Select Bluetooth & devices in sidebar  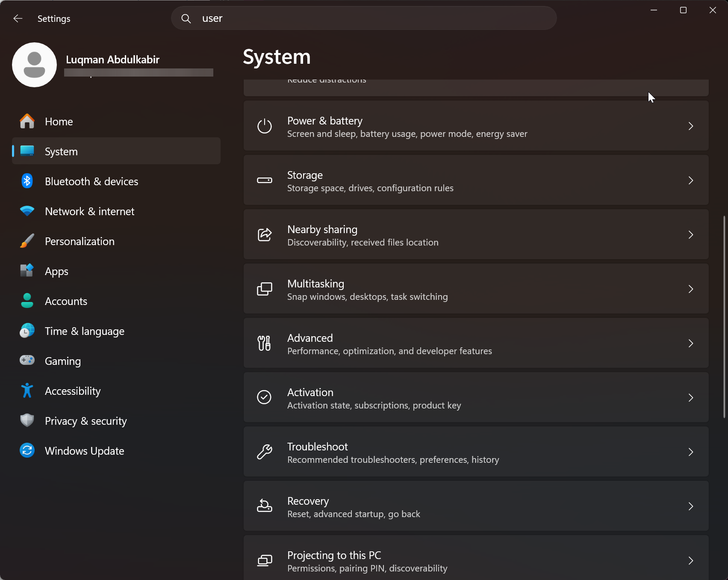(x=116, y=181)
